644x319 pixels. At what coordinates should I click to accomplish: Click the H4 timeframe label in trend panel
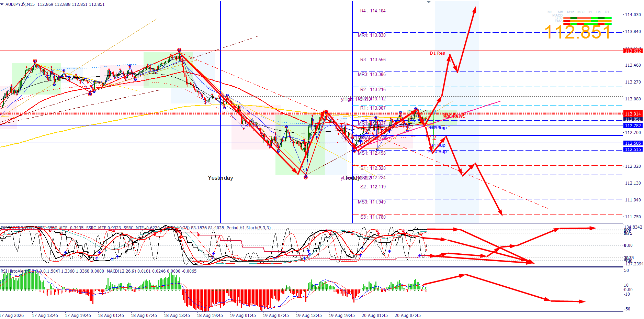tap(598, 12)
